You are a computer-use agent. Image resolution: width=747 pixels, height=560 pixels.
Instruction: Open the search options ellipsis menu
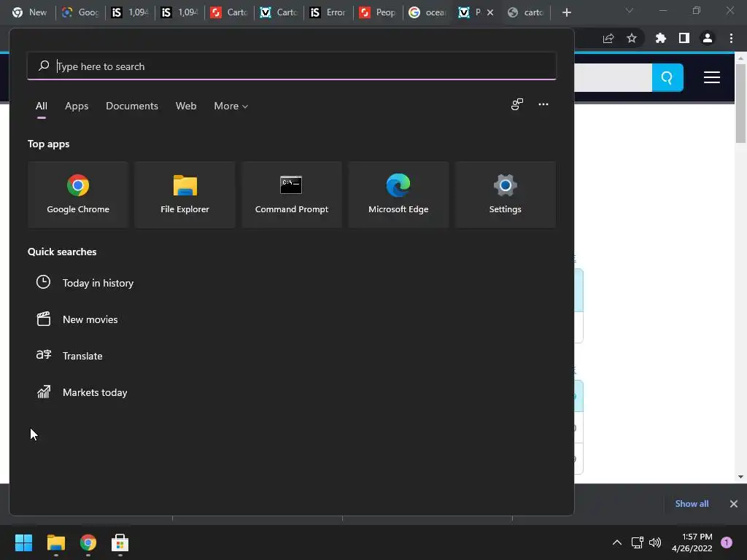543,104
